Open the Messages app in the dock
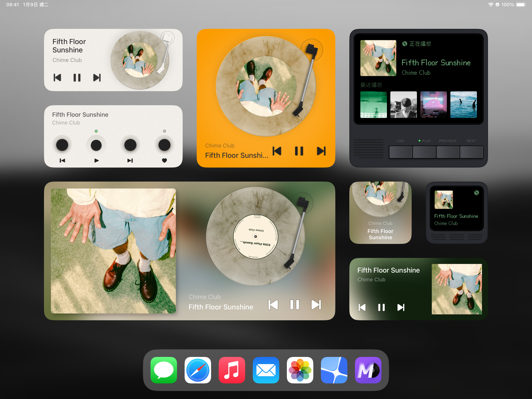This screenshot has height=399, width=532. [164, 370]
